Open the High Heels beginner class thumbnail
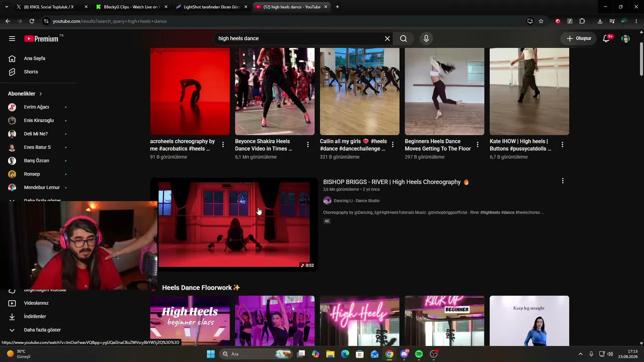The width and height of the screenshot is (644, 362). [x=190, y=321]
